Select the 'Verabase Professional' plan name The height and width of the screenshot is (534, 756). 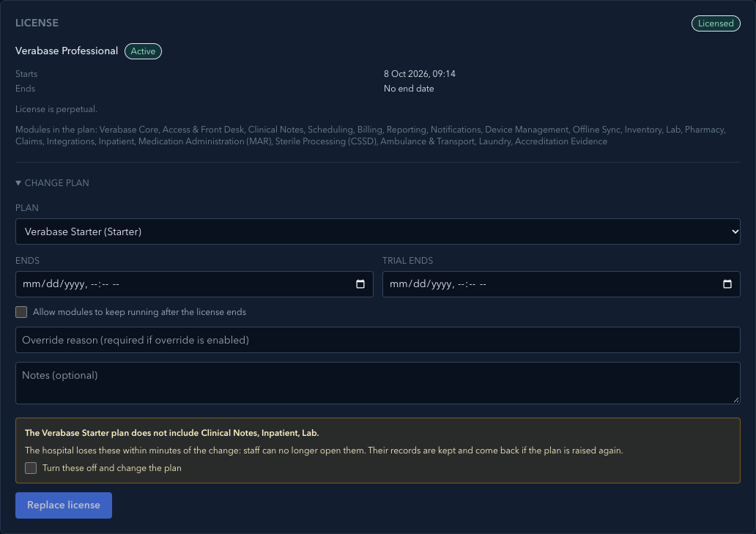pyautogui.click(x=67, y=51)
